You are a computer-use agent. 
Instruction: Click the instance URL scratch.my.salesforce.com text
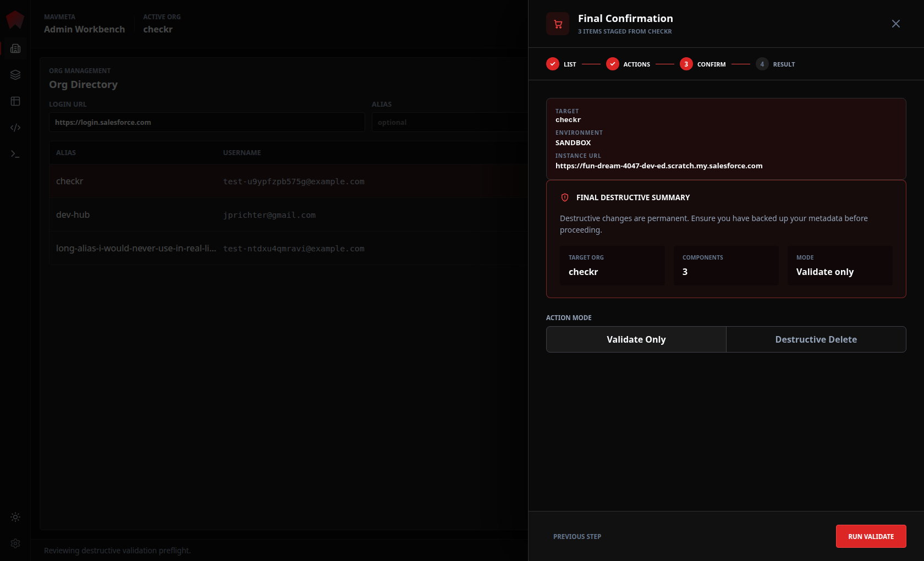pyautogui.click(x=659, y=166)
